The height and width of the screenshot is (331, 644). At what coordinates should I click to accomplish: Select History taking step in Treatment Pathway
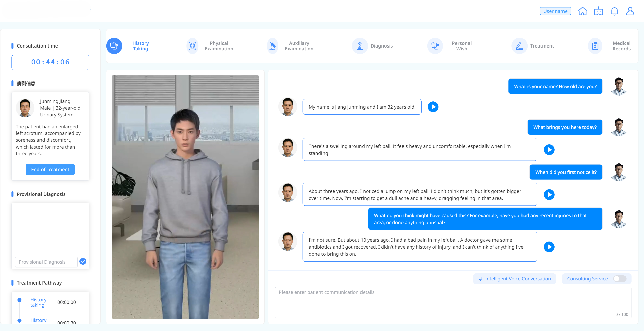38,302
